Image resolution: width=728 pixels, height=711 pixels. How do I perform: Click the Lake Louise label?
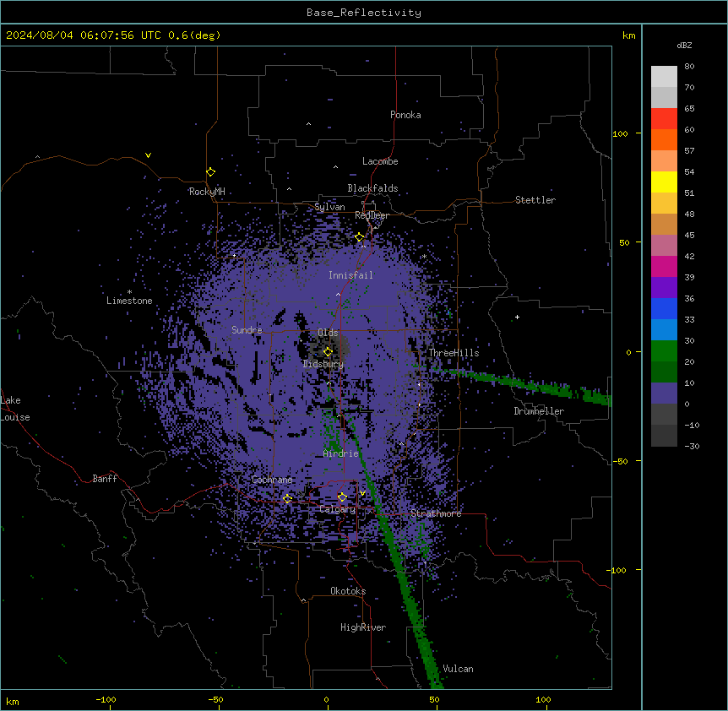(x=15, y=409)
